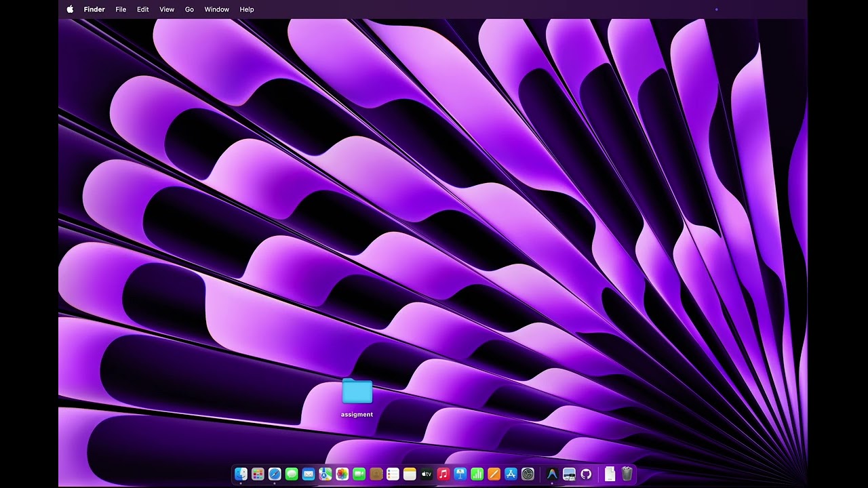The height and width of the screenshot is (488, 868).
Task: Click the assigment folder name label
Action: [x=357, y=414]
